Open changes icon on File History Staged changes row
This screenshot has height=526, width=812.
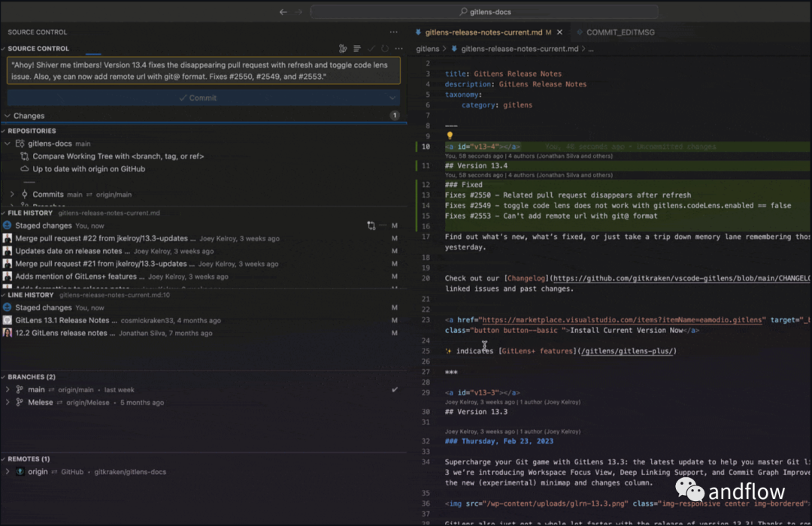[x=371, y=225]
